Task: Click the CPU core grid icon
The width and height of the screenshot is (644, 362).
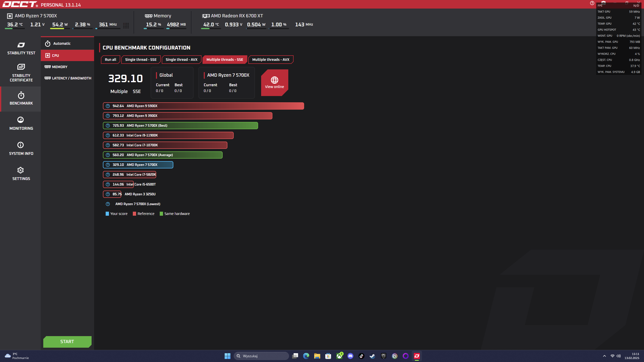Action: tap(126, 25)
